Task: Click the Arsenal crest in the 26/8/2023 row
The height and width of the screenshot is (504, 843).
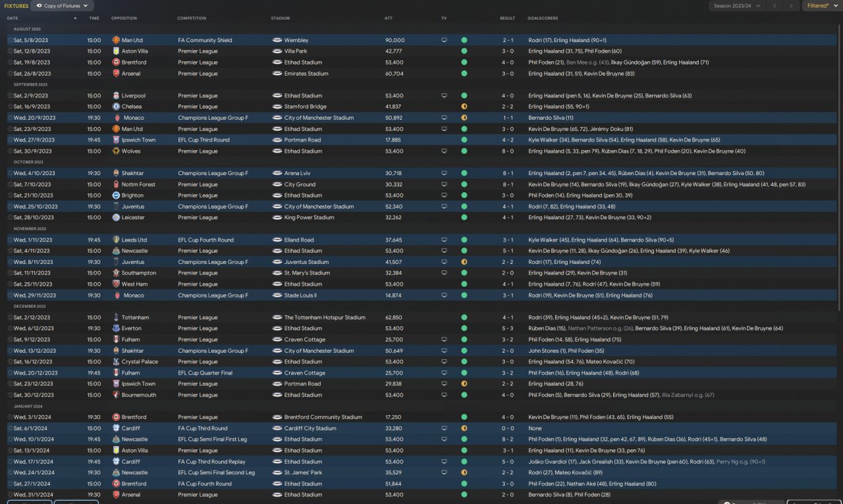Action: [x=116, y=74]
